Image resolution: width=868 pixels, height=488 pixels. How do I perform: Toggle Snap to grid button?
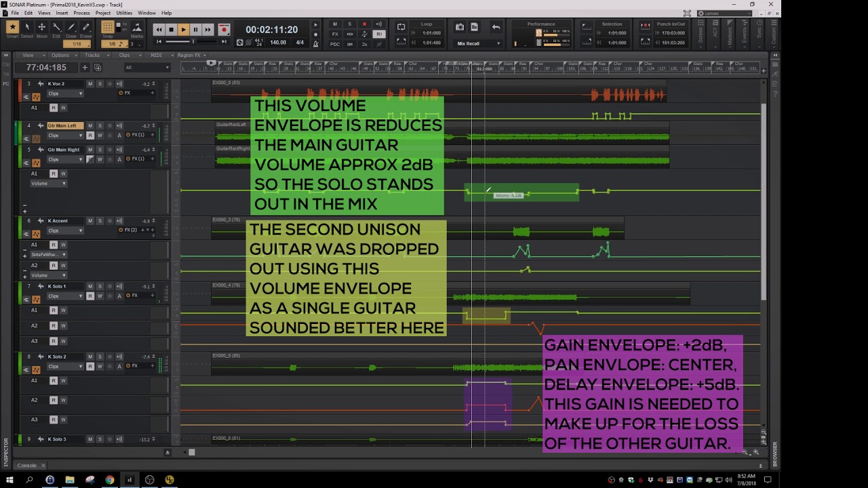pyautogui.click(x=108, y=28)
